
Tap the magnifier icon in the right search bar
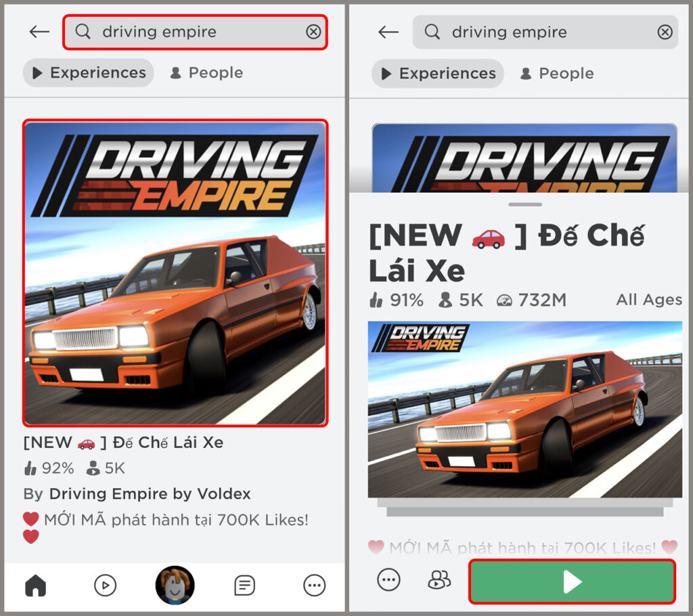click(x=432, y=32)
